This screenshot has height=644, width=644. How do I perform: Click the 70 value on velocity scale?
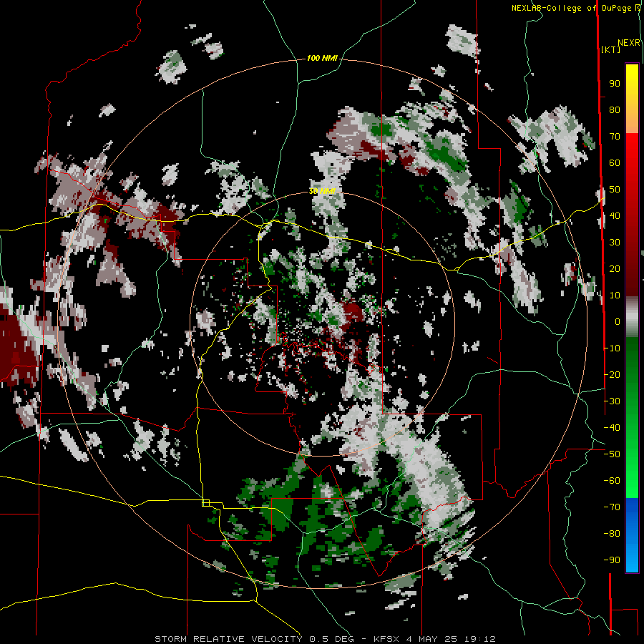coord(615,137)
